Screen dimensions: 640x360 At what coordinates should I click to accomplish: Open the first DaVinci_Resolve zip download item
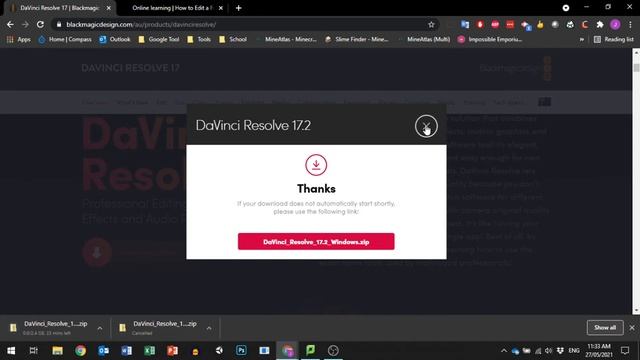click(x=49, y=328)
